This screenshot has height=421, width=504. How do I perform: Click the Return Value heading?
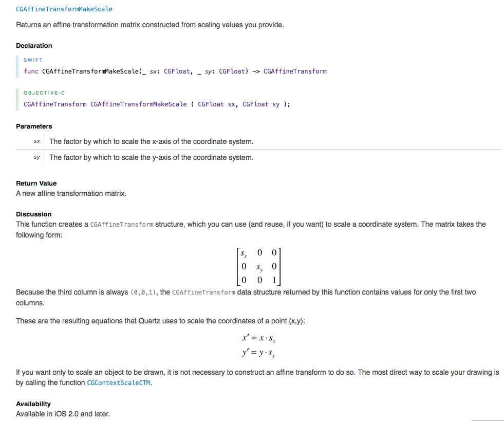[x=36, y=184]
